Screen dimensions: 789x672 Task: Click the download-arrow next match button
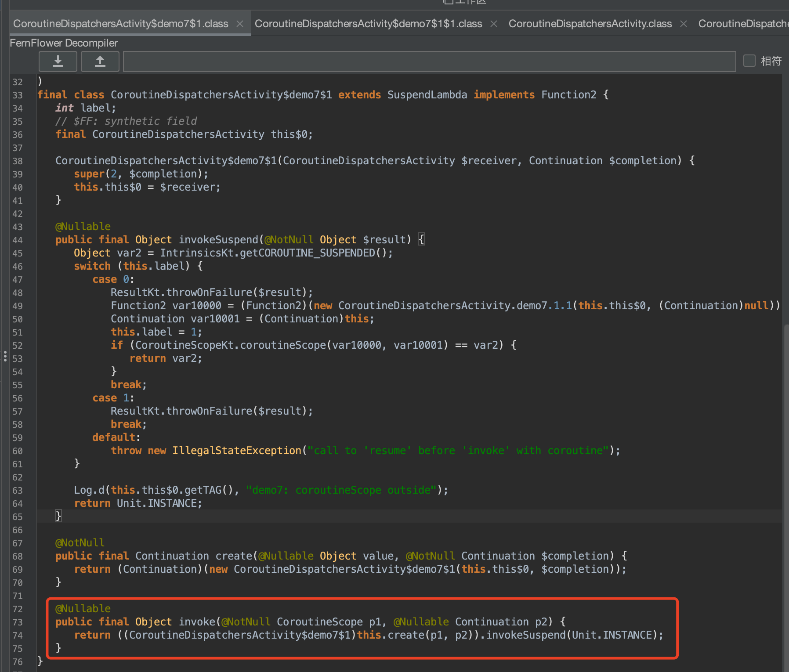click(x=58, y=61)
